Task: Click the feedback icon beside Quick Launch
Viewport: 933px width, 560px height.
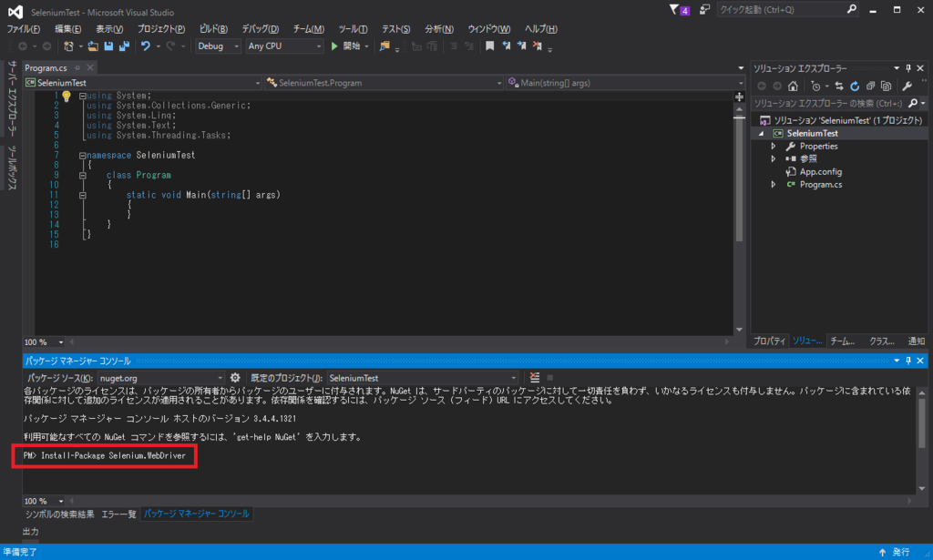Action: click(x=704, y=9)
